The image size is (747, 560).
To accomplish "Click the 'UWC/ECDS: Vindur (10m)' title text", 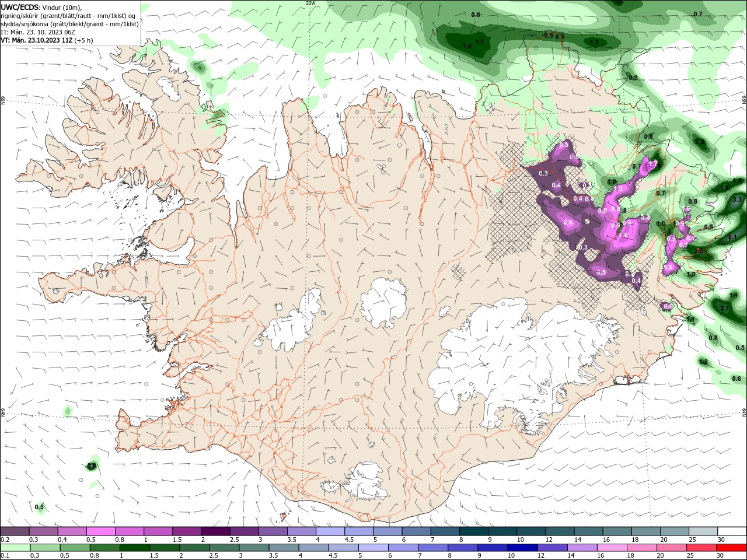I will coord(41,7).
